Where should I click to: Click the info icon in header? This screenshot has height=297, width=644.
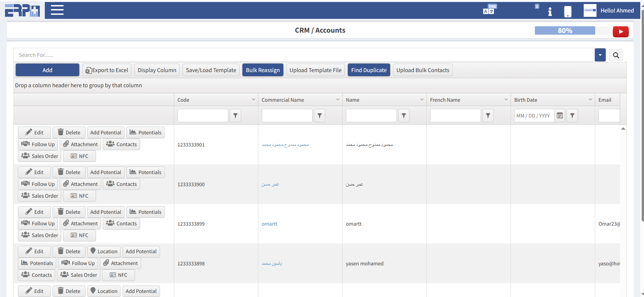(550, 11)
